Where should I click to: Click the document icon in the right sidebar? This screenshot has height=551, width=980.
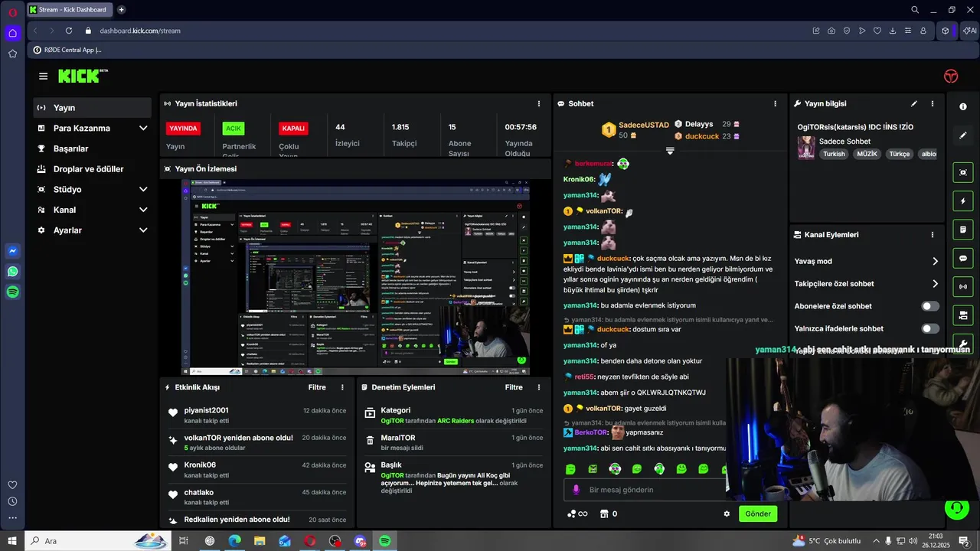point(963,230)
